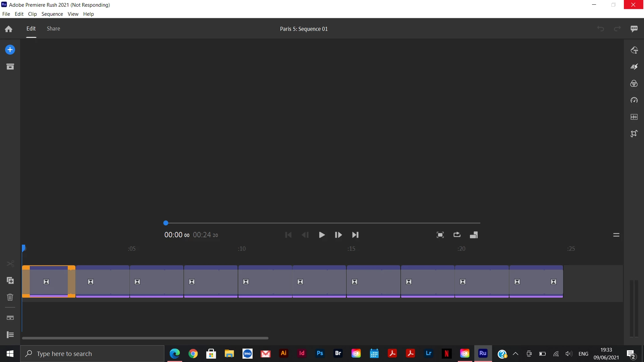Click the Duplicate clip icon
Screen dimensions: 644x362
coord(10,281)
